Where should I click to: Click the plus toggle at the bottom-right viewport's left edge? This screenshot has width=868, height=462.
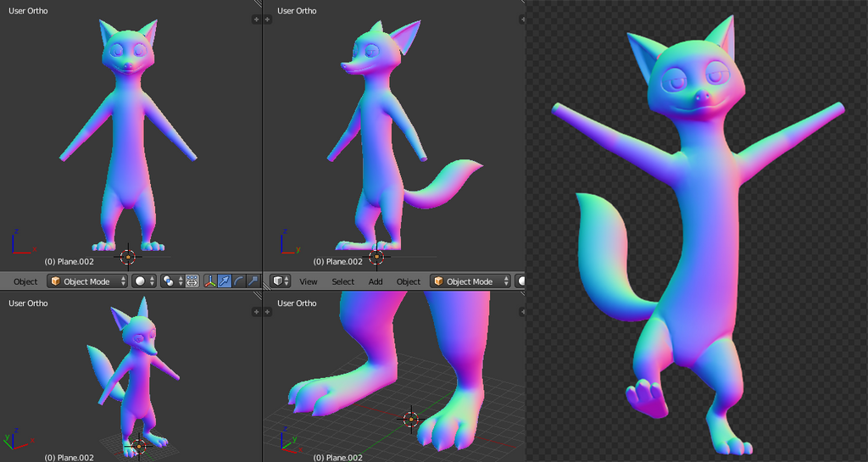pyautogui.click(x=267, y=312)
